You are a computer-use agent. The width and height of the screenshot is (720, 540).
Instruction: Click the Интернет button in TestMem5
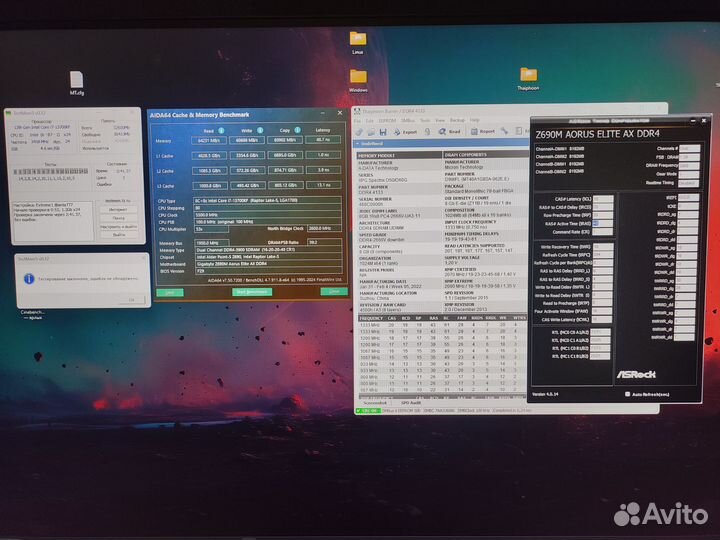pos(118,209)
